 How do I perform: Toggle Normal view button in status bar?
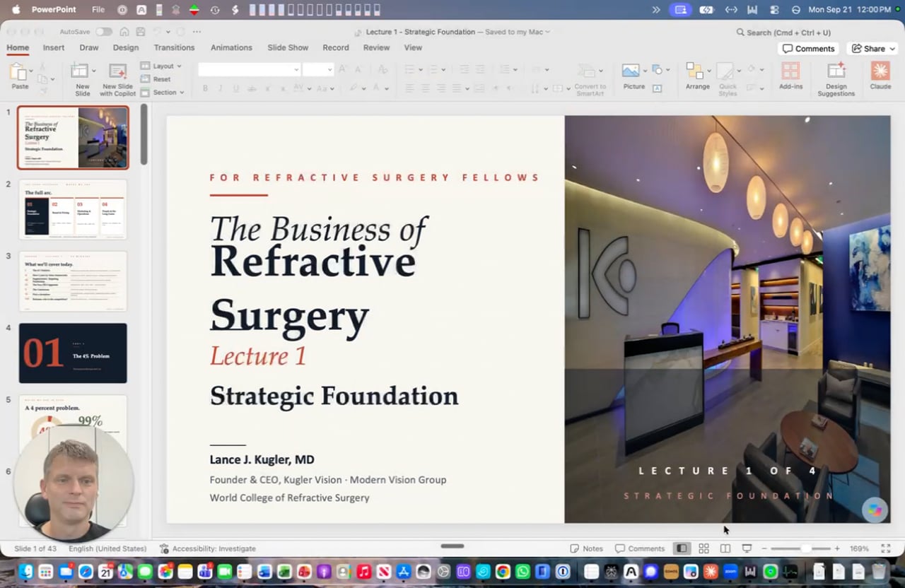pyautogui.click(x=682, y=548)
